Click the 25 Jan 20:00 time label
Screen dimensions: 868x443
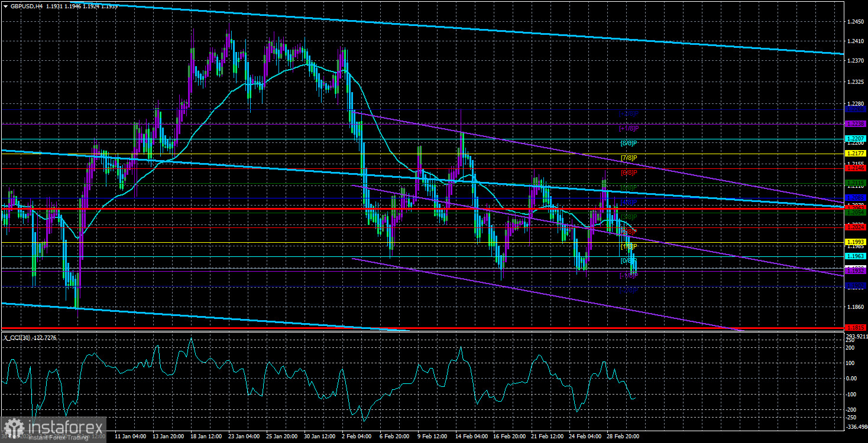coord(282,437)
